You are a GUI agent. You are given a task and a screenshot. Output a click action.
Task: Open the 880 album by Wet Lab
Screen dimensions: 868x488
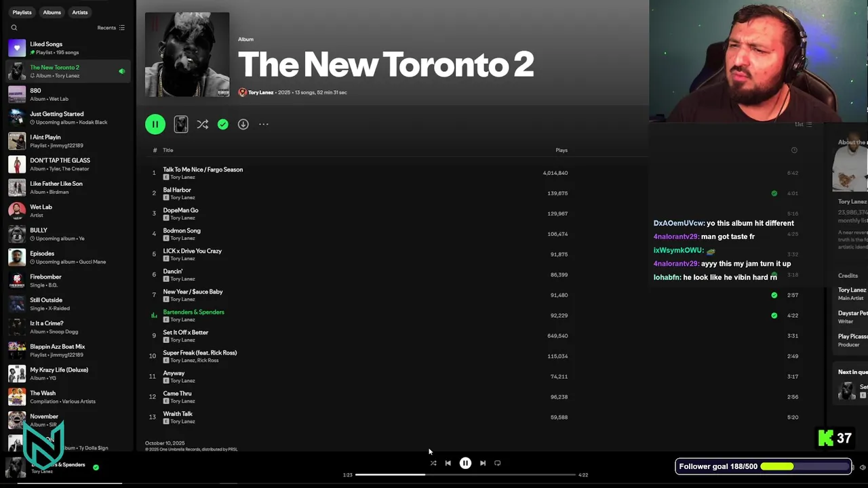coord(68,94)
